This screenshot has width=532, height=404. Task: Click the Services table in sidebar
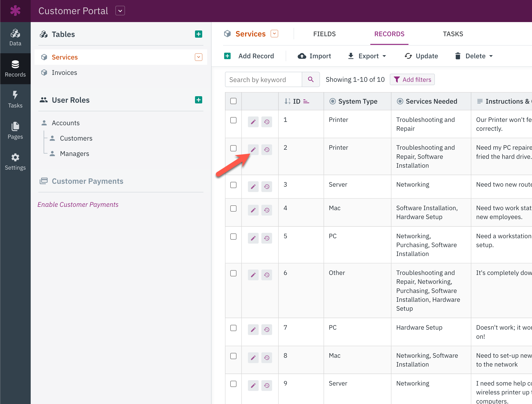click(121, 57)
